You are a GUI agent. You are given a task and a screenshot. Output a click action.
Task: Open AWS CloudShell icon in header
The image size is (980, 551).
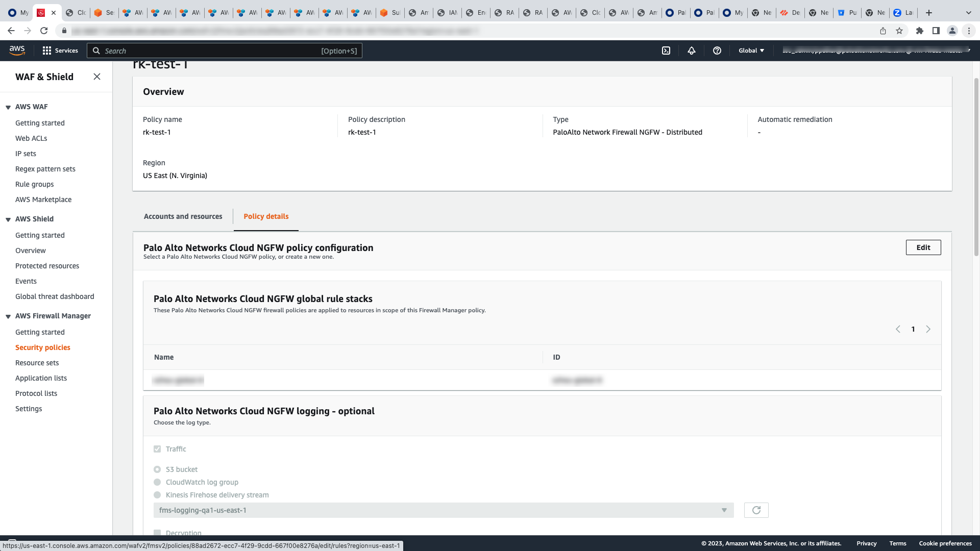[666, 51]
